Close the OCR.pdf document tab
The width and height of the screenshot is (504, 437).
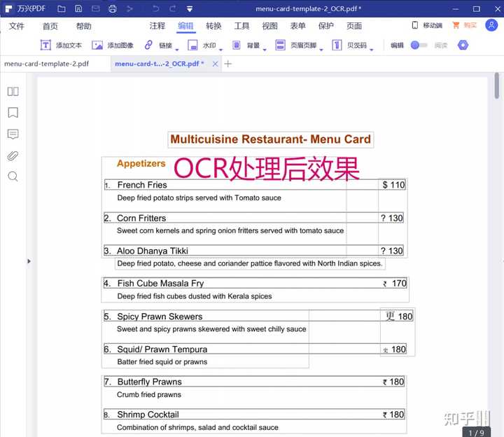[x=215, y=64]
